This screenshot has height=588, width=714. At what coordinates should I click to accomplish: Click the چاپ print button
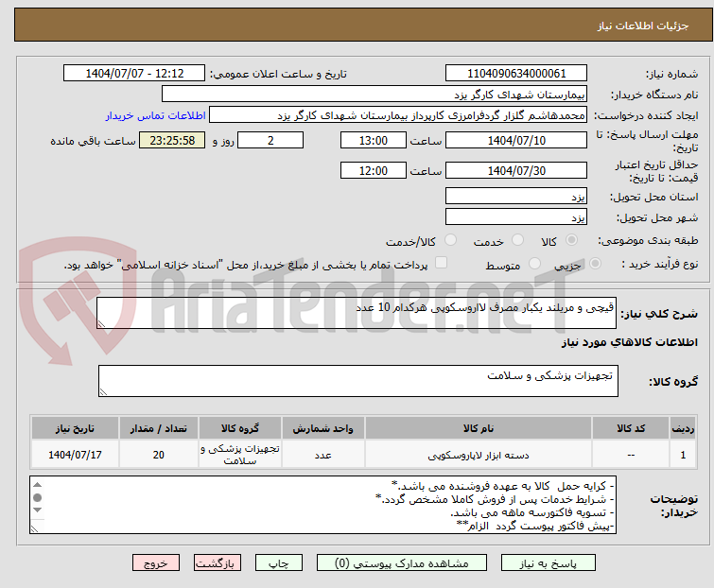(279, 563)
